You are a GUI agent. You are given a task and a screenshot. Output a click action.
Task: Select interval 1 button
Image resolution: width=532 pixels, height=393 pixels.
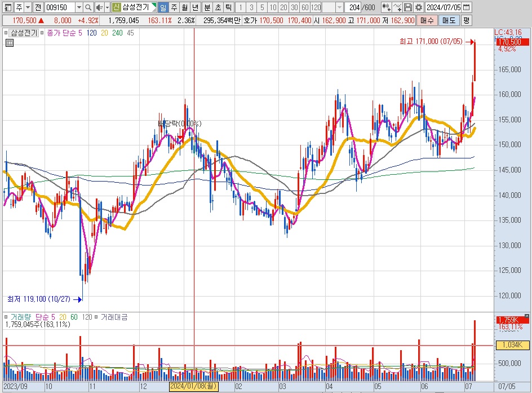[241, 7]
